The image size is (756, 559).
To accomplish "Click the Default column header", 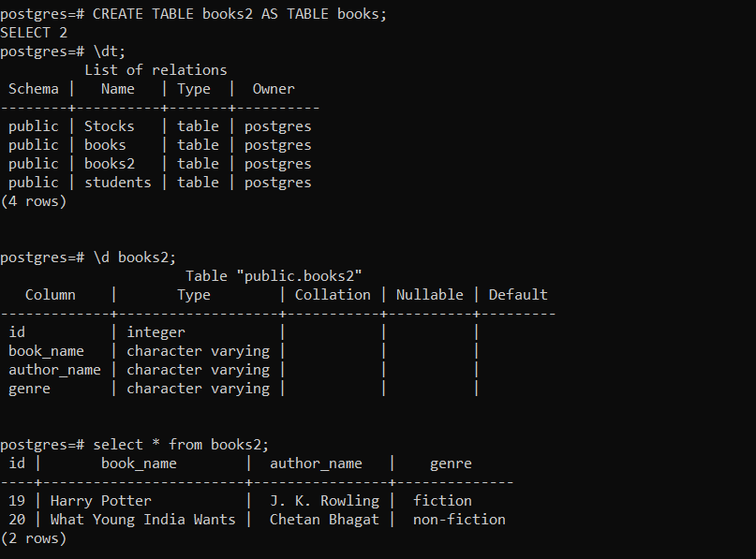I will pos(518,295).
